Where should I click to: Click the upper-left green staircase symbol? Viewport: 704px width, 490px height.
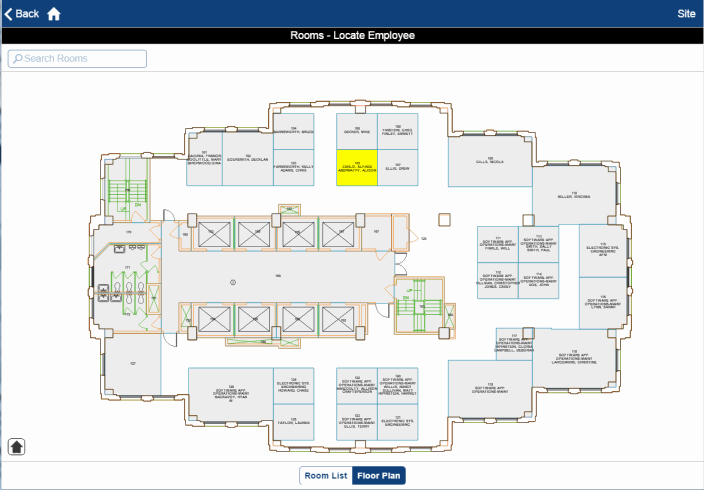(127, 190)
